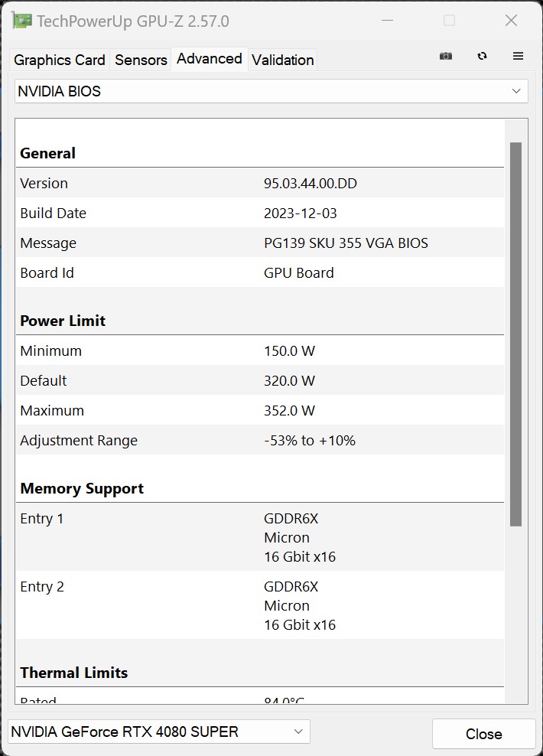Image resolution: width=543 pixels, height=756 pixels.
Task: Open the Sensors tab
Action: 141,60
